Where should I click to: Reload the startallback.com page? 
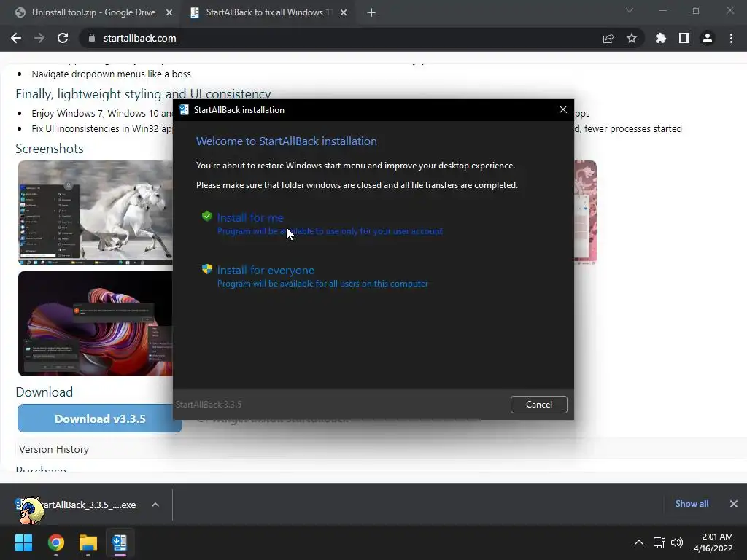(63, 38)
